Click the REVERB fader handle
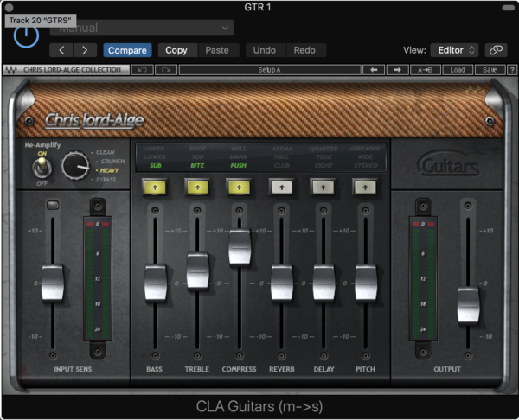Screen dimensions: 519x420 [x=282, y=283]
